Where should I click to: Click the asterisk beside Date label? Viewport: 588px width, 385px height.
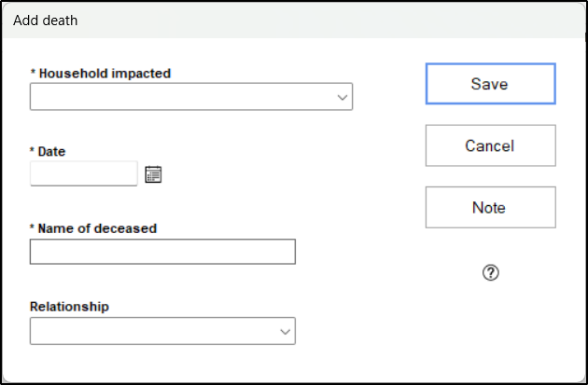pos(33,151)
